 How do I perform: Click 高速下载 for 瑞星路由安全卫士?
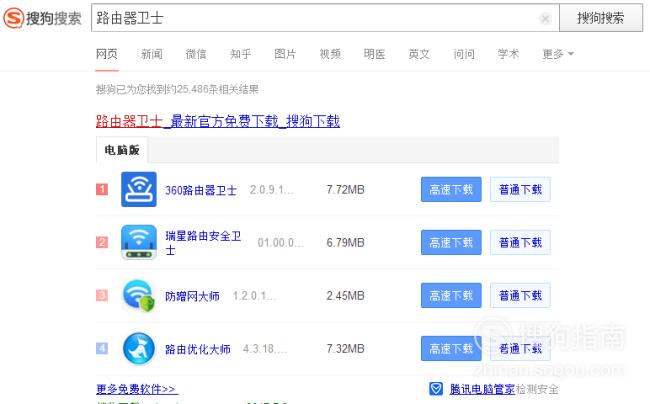tap(451, 242)
